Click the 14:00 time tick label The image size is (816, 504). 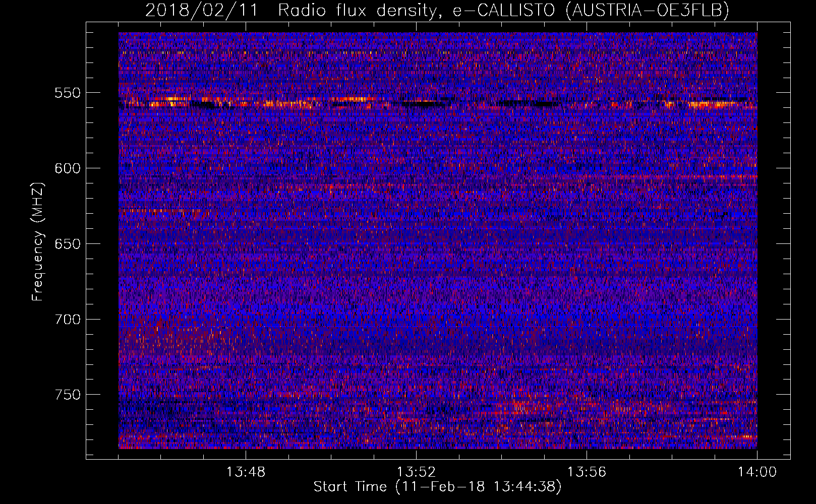(x=757, y=472)
